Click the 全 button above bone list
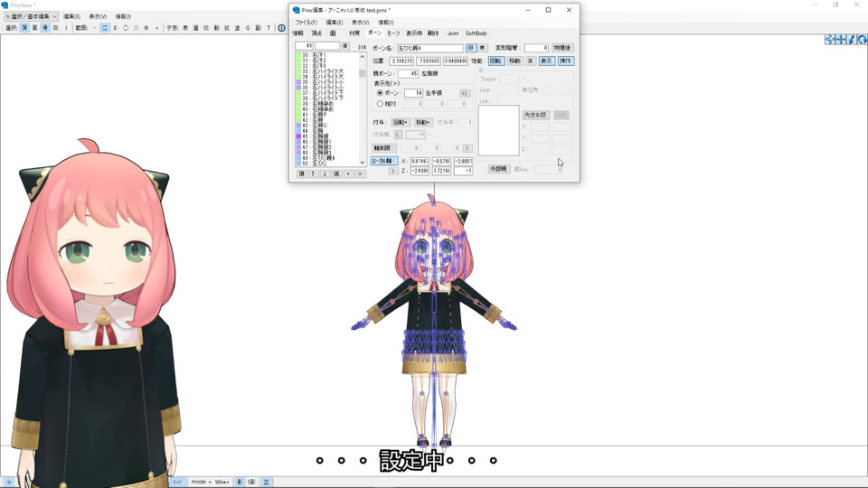 (344, 46)
